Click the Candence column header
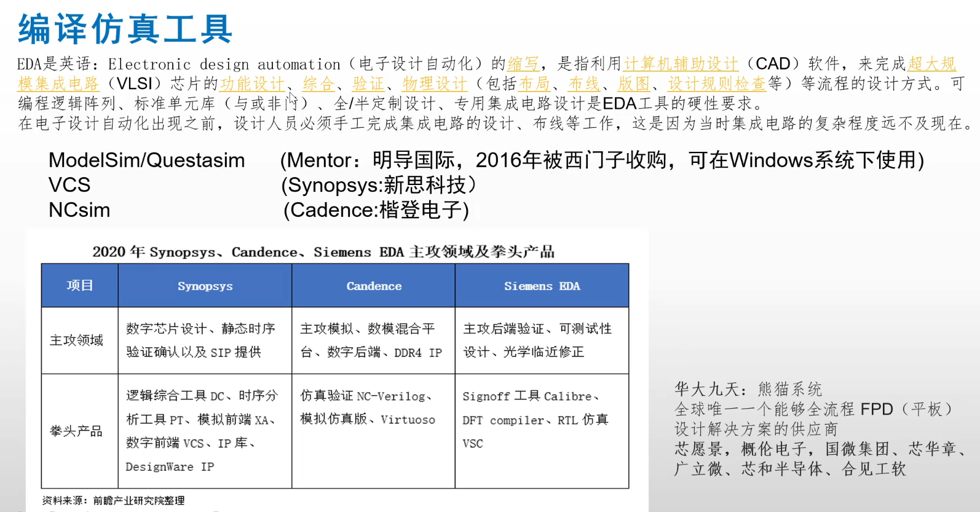This screenshot has height=512, width=980. point(374,286)
